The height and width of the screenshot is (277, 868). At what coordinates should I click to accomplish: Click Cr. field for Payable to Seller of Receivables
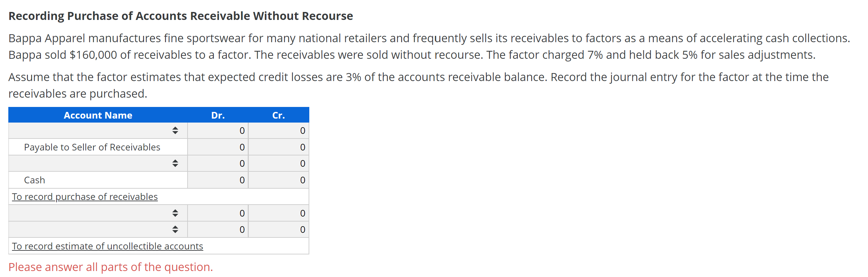(x=278, y=147)
